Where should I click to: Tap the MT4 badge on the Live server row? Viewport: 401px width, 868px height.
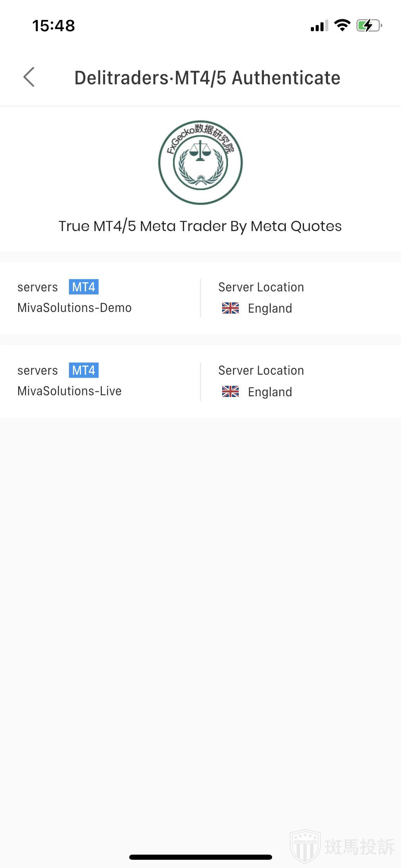pos(84,370)
